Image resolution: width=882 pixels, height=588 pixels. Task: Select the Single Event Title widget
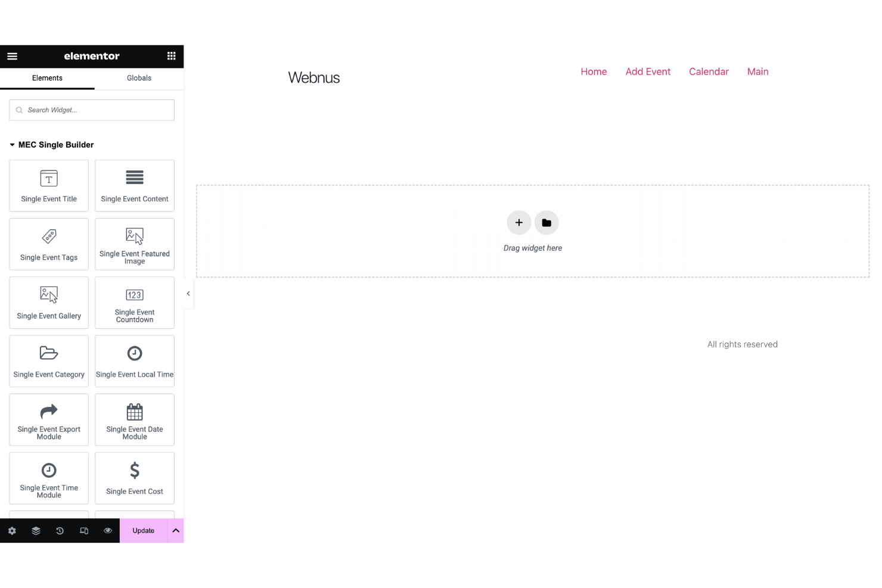click(x=48, y=185)
